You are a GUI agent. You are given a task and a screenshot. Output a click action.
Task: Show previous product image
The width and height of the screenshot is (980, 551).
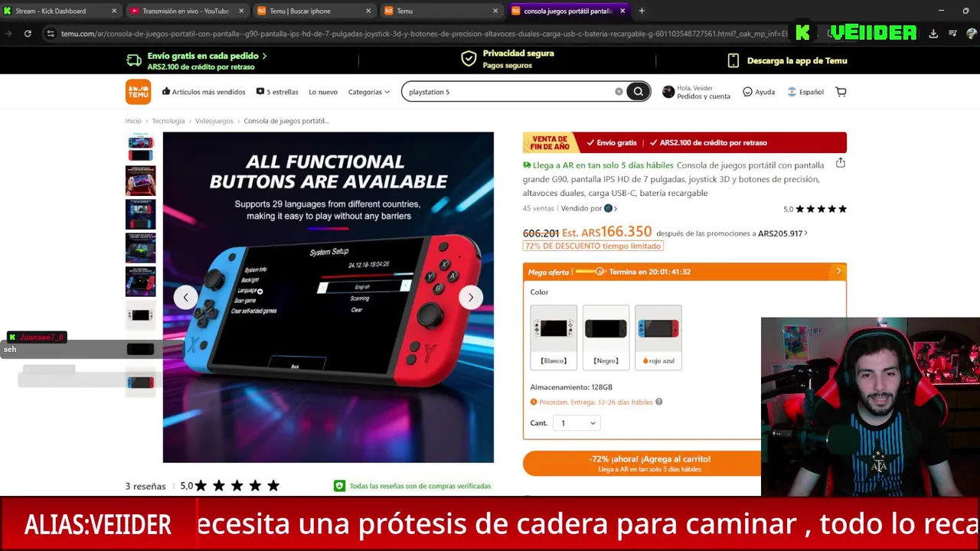185,297
